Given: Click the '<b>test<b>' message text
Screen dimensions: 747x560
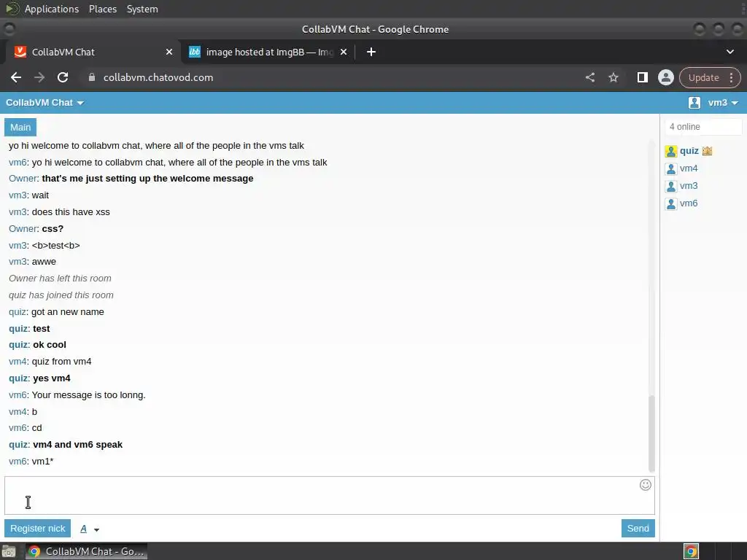Looking at the screenshot, I should coord(55,246).
